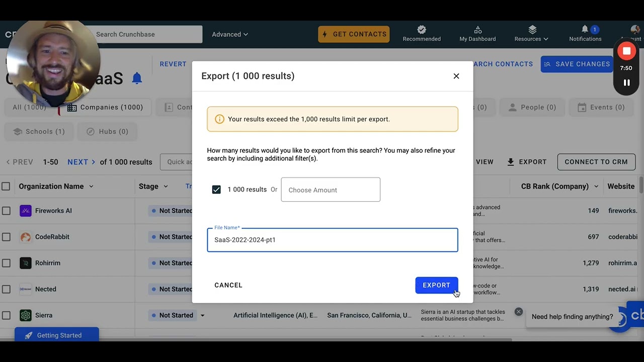Click Rohirrim logo icon
The height and width of the screenshot is (362, 644).
pyautogui.click(x=25, y=263)
